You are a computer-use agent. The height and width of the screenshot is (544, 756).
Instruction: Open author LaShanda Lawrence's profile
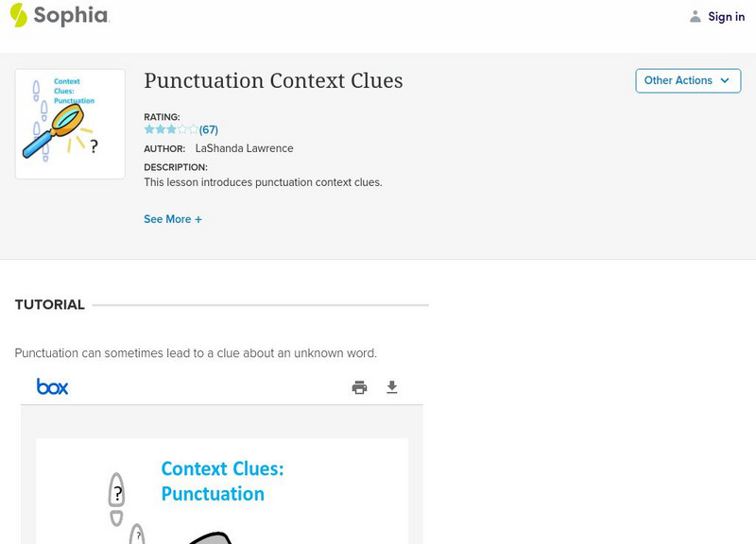coord(244,148)
